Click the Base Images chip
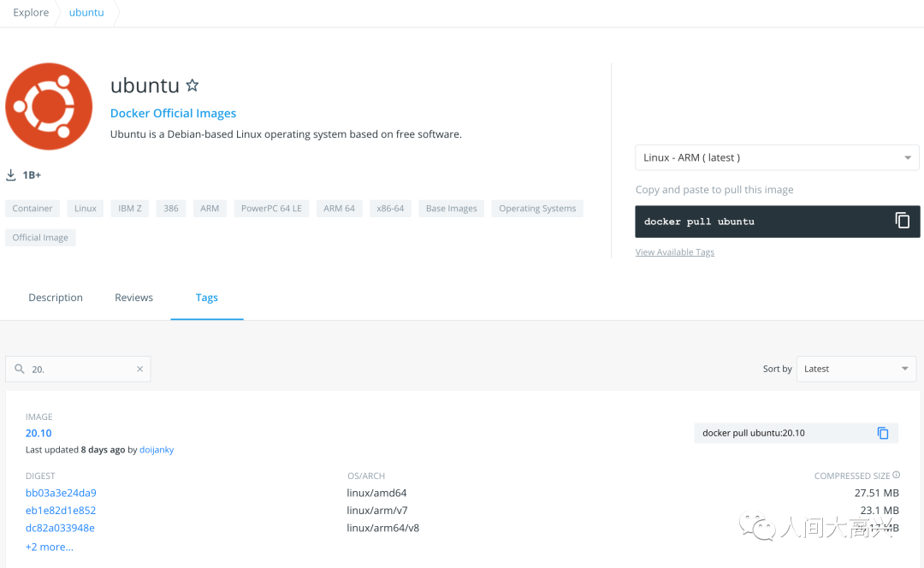The image size is (924, 568). point(452,209)
